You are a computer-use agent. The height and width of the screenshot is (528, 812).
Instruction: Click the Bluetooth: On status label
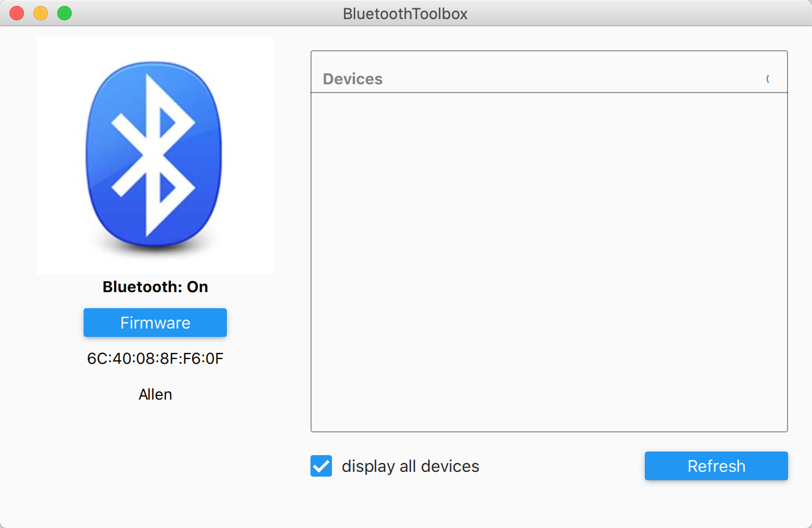[x=155, y=287]
